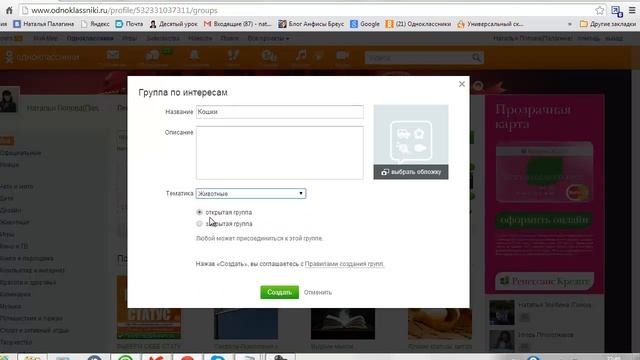
Task: Click выход link at top right
Action: point(614,38)
